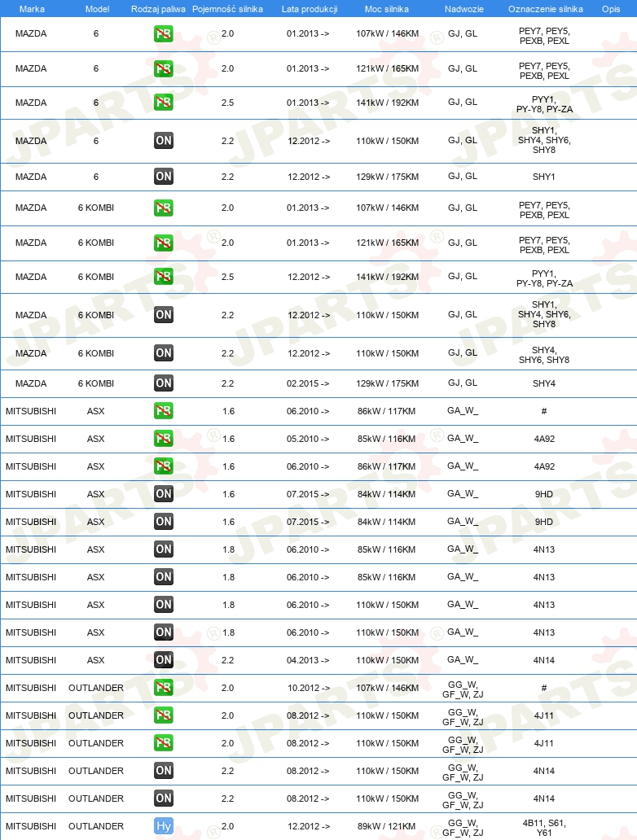Image resolution: width=637 pixels, height=840 pixels.
Task: Click diesel ON icon in Mazda 6 KOMBI 02.2015 row
Action: tap(164, 383)
